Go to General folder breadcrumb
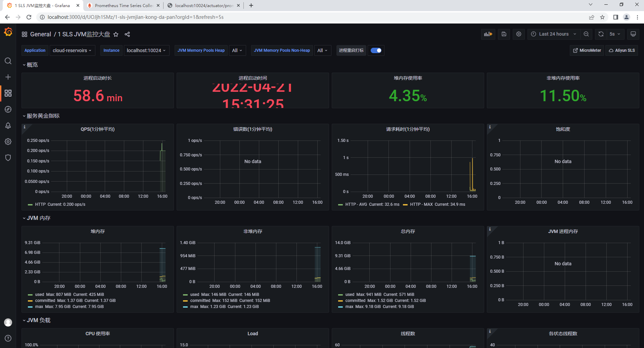Image resolution: width=644 pixels, height=348 pixels. (x=41, y=34)
